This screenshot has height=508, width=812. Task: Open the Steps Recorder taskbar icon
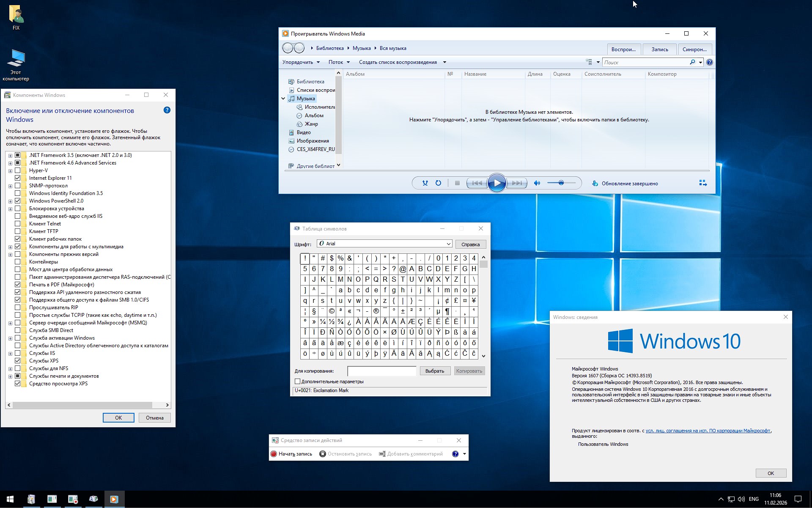point(73,499)
